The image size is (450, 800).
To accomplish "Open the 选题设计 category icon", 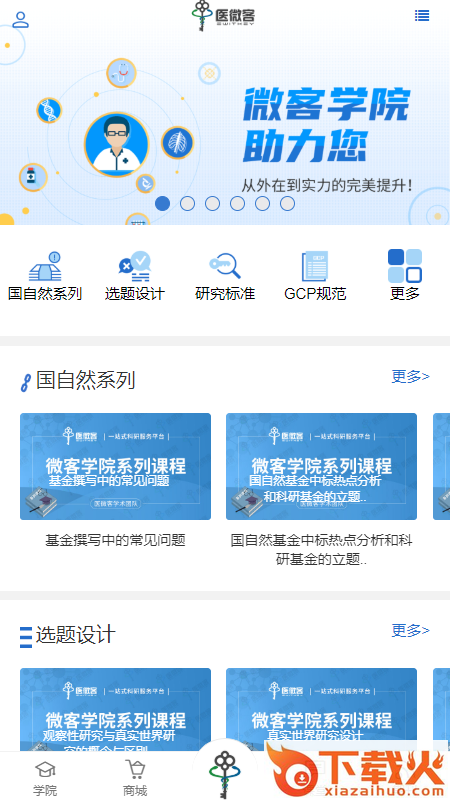I will pos(135,266).
